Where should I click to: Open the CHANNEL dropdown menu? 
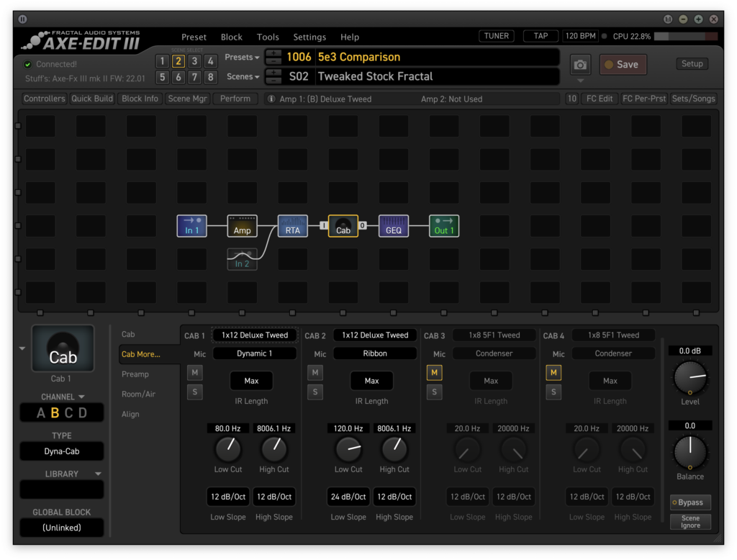click(63, 397)
